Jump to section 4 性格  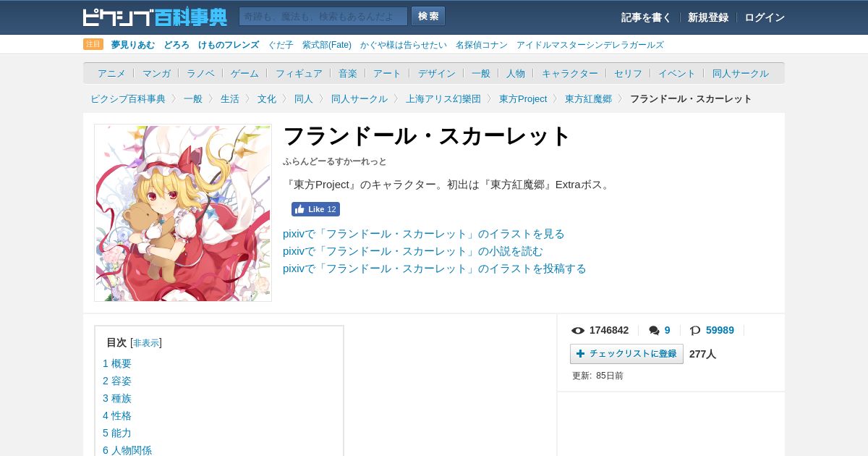click(x=117, y=415)
